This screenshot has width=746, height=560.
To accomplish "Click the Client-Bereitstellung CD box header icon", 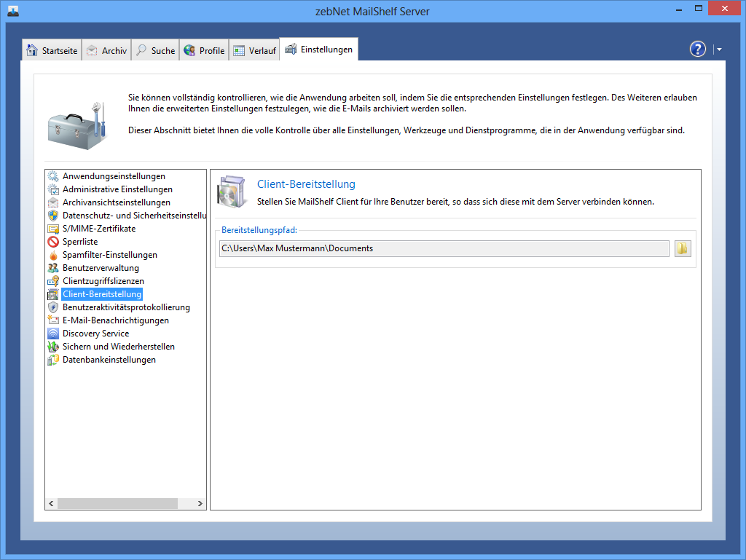I will coord(232,192).
